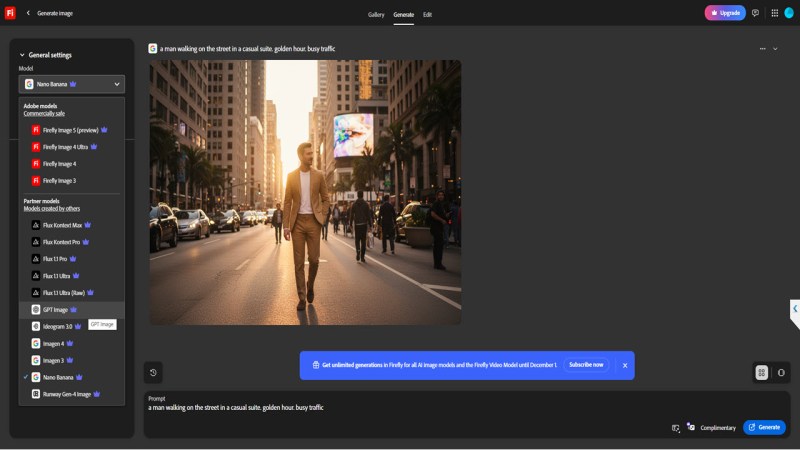Click the Adobe Firefly logo icon

[10, 13]
